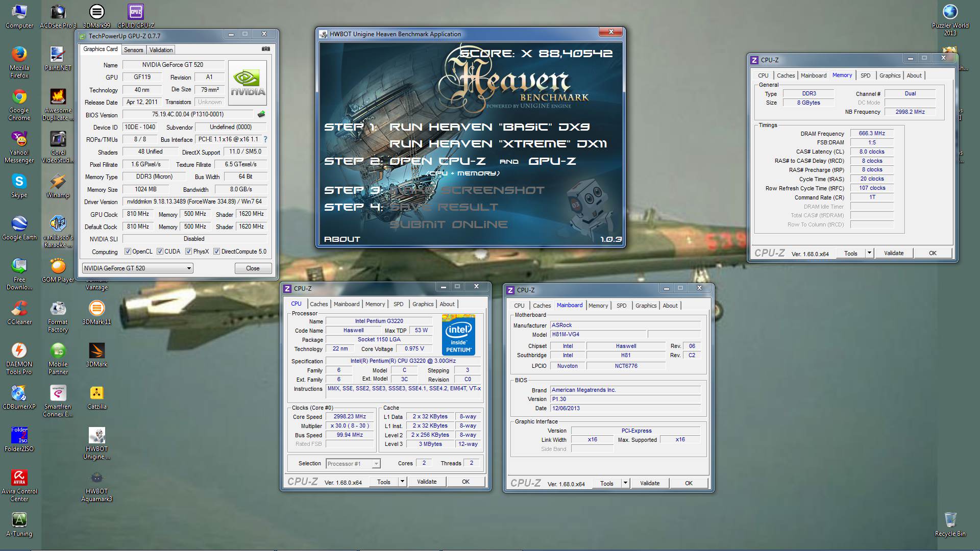Switch to the Sensors tab in GPU-Z

point(133,50)
